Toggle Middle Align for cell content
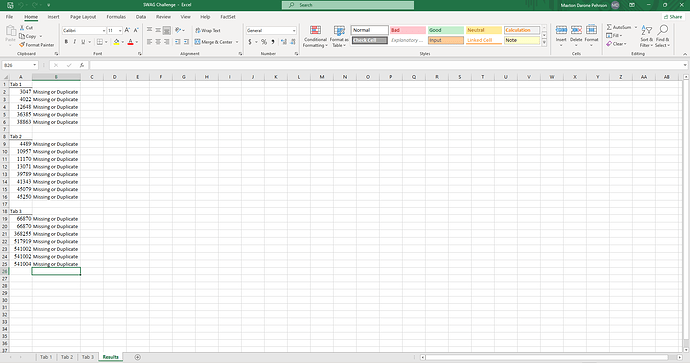 coord(158,30)
